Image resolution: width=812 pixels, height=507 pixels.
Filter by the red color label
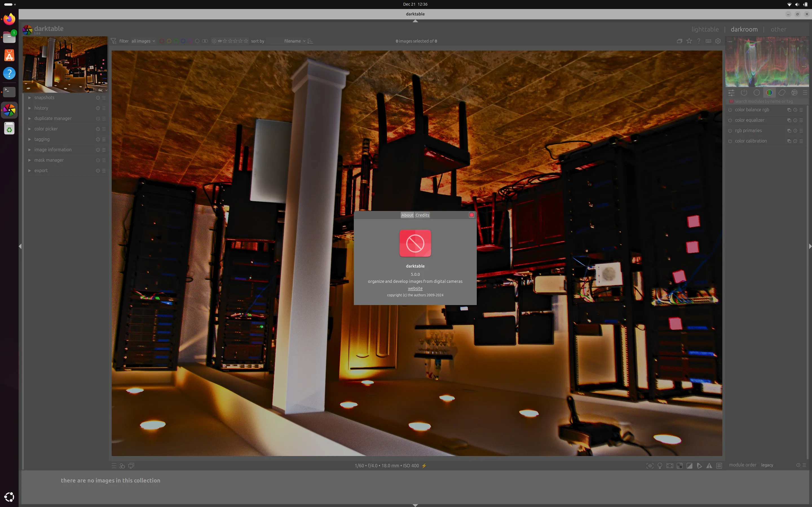(162, 41)
